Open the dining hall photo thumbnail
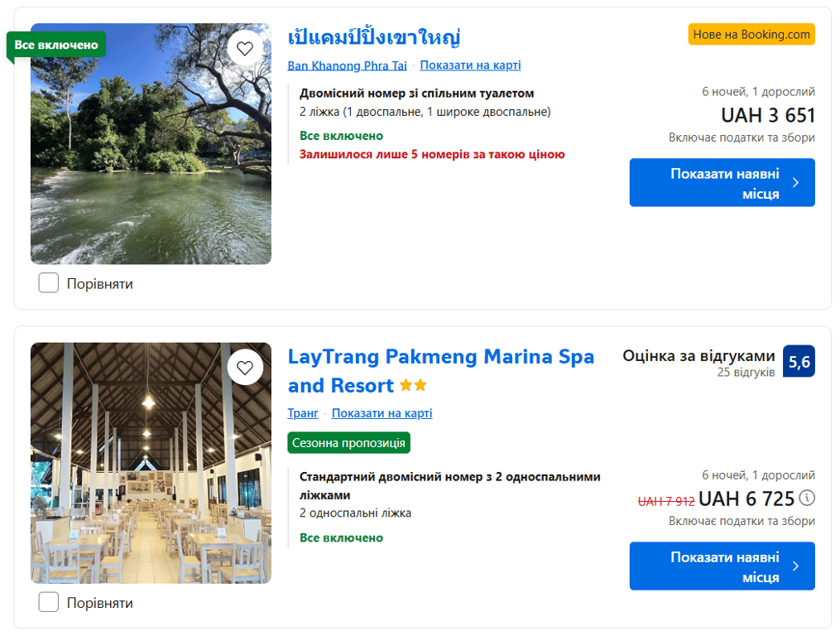The height and width of the screenshot is (636, 840). [151, 463]
